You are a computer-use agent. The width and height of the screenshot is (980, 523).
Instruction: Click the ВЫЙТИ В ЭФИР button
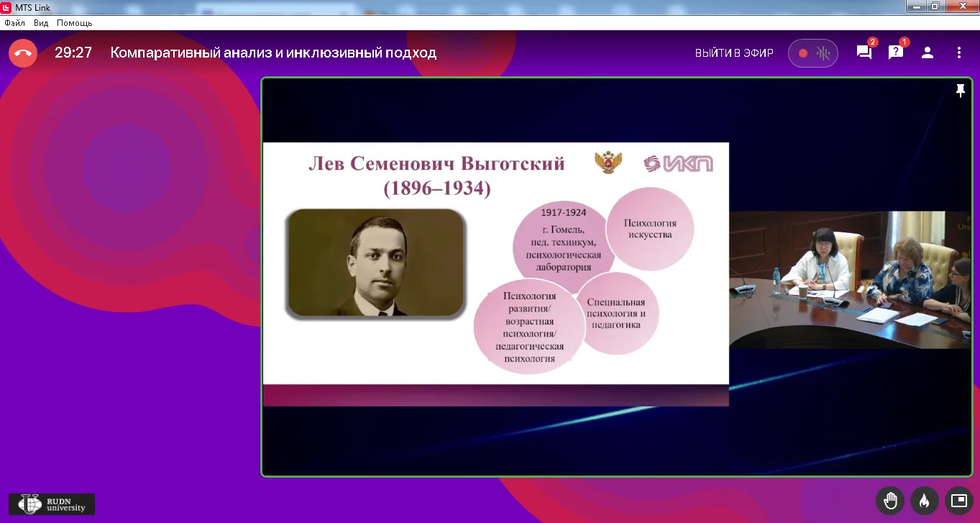point(734,53)
